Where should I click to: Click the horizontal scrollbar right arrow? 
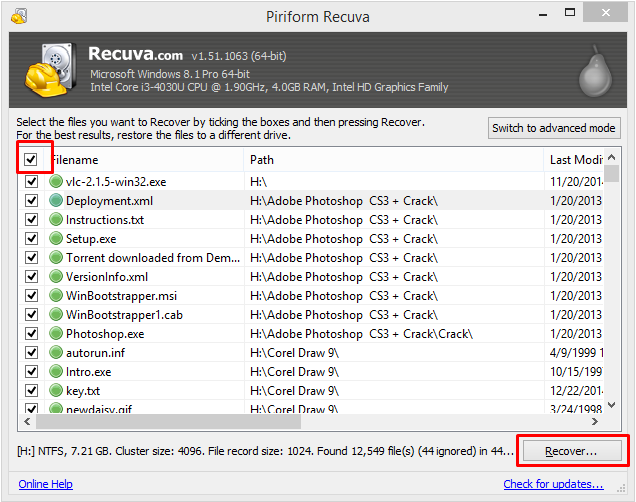tap(595, 422)
